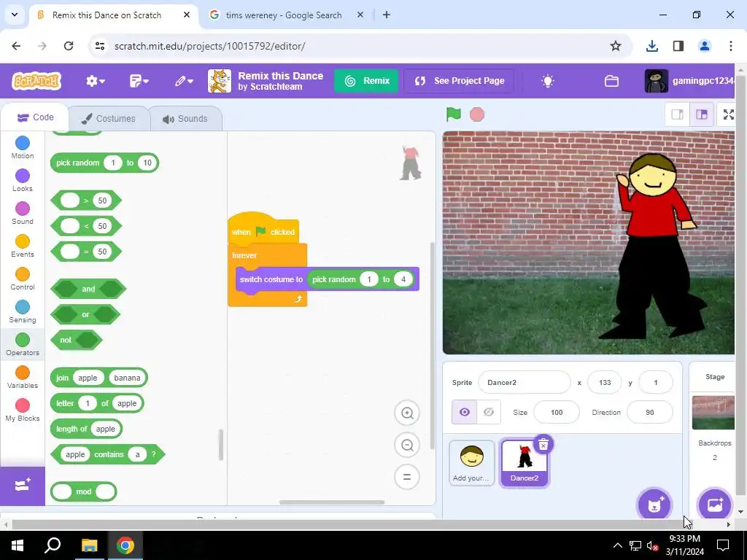The height and width of the screenshot is (560, 747).
Task: Click the 'and' boolean block
Action: tap(88, 289)
